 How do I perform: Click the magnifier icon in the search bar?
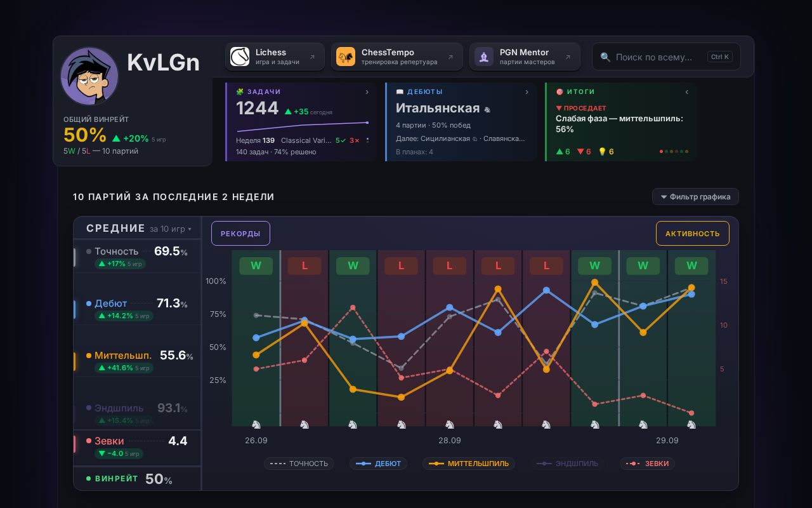[x=605, y=57]
